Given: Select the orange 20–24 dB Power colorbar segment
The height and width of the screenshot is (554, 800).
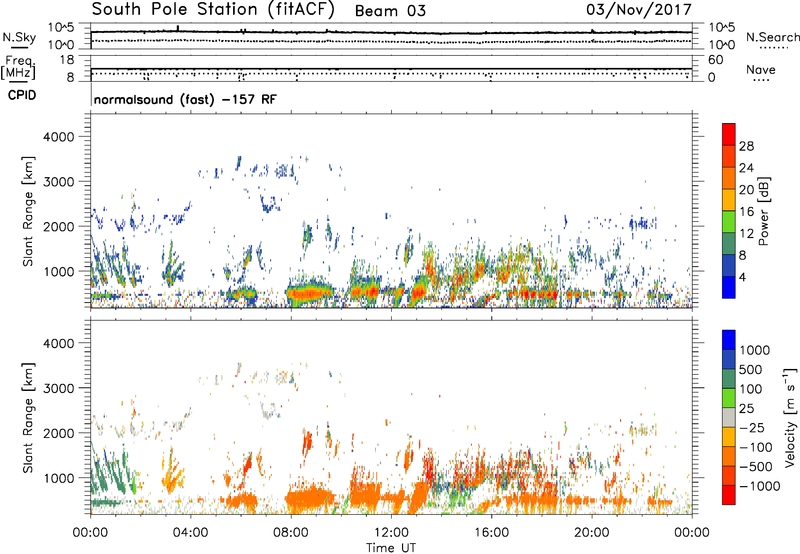Looking at the screenshot, I should (729, 178).
